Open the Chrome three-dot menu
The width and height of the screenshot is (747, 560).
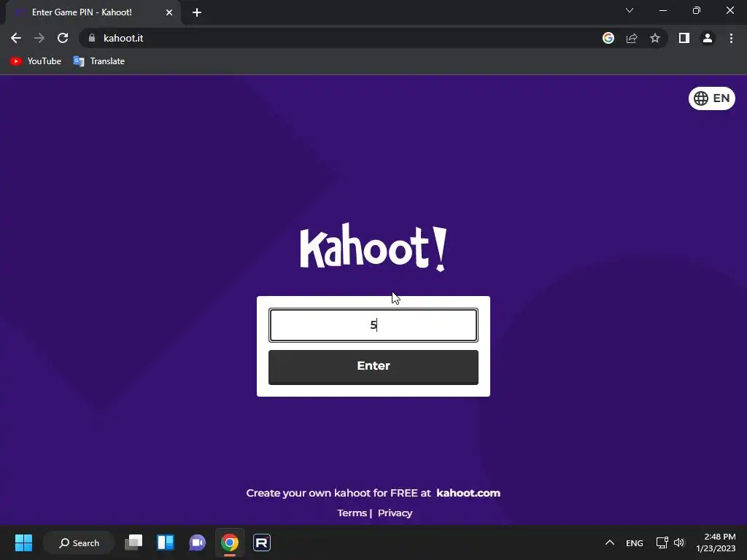[x=731, y=38]
